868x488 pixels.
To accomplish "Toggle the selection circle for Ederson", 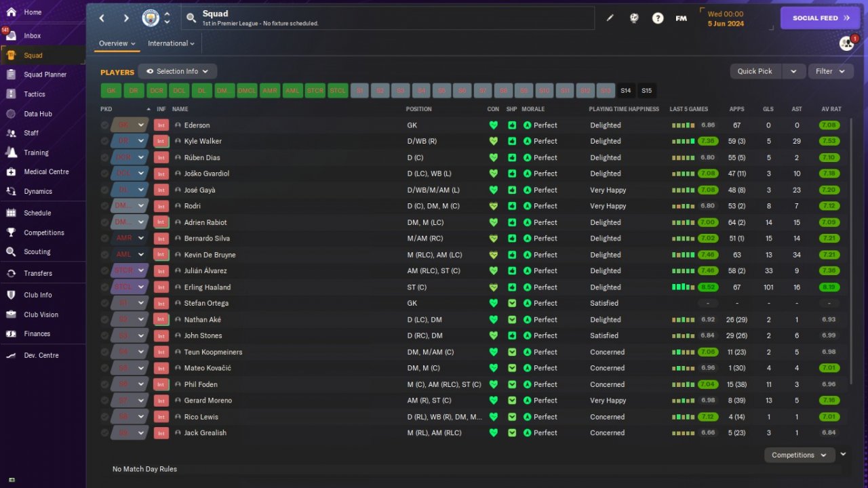I will coord(104,125).
